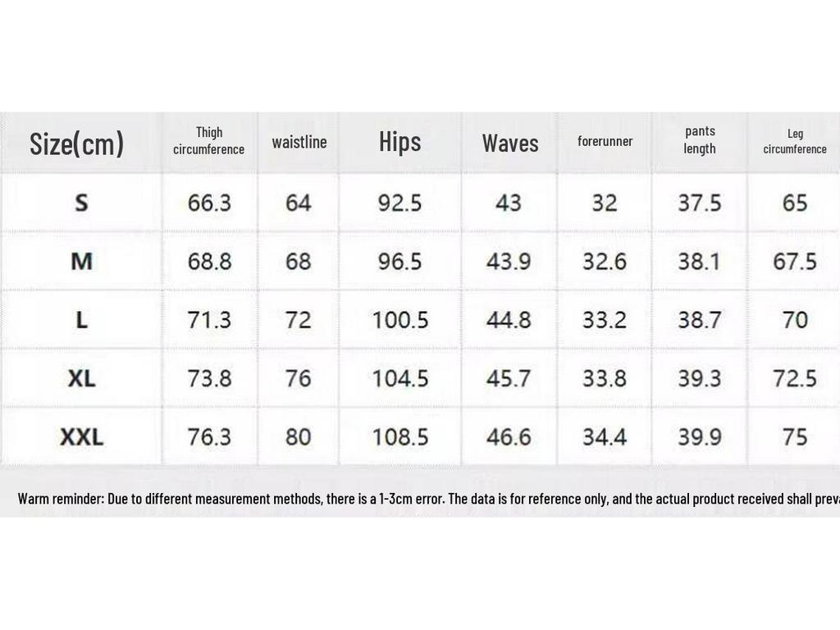Click the 68.8 thigh circumference cell
The width and height of the screenshot is (840, 630).
tap(209, 262)
